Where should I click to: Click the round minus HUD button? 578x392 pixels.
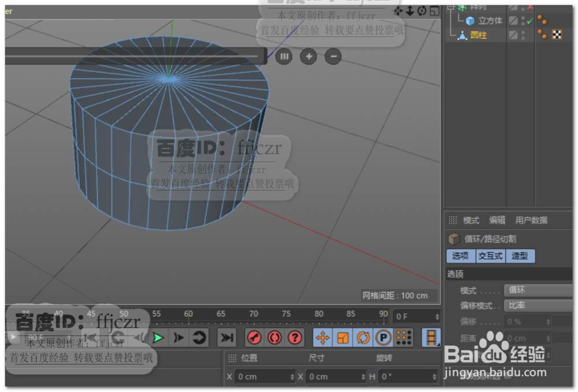point(333,57)
